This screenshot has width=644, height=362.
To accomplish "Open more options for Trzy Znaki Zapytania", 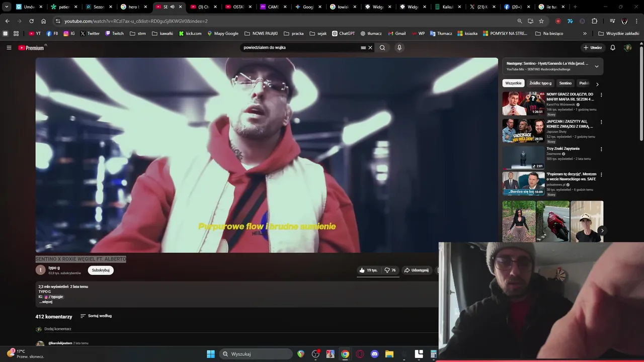I will (601, 149).
